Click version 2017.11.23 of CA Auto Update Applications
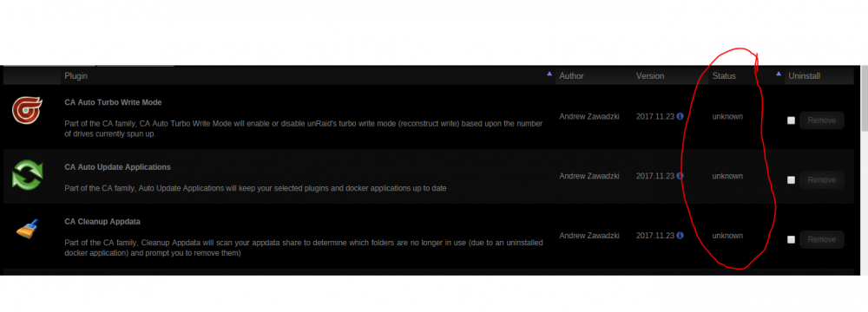The image size is (868, 312). pos(654,176)
